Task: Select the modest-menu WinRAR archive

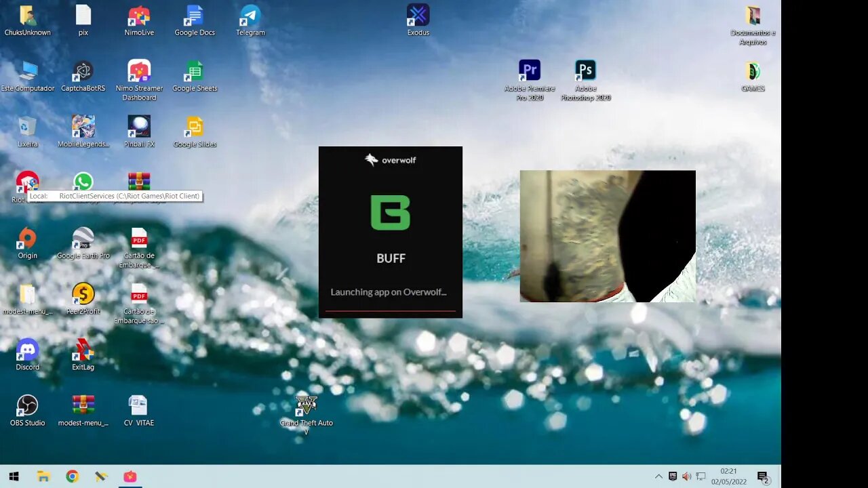Action: pos(83,410)
